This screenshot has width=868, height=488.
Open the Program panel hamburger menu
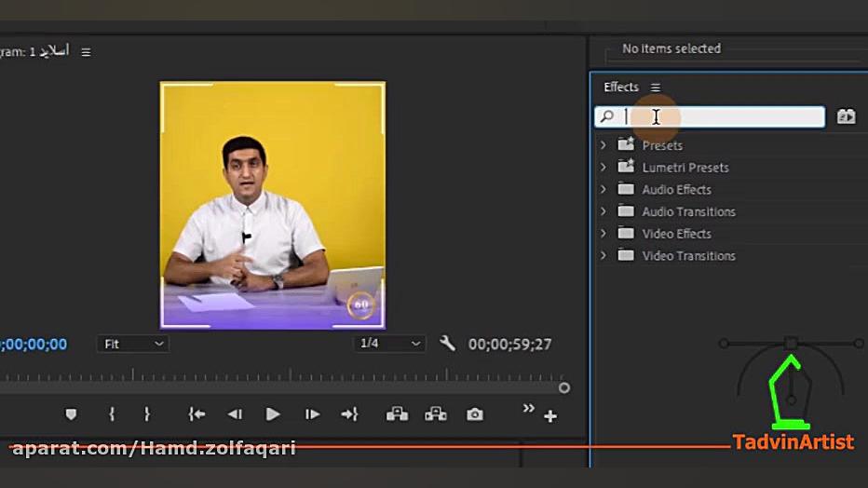86,52
